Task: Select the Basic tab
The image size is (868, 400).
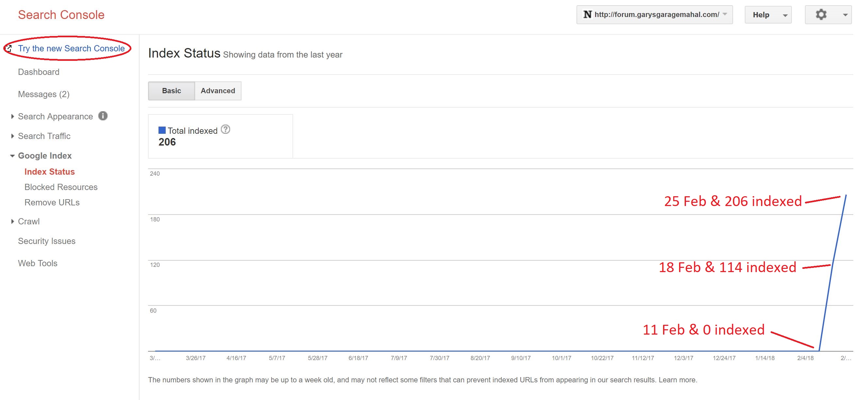Action: pyautogui.click(x=171, y=91)
